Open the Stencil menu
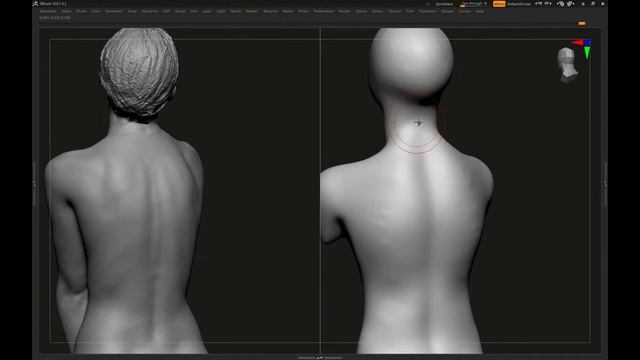640x360 pixels. tap(361, 11)
